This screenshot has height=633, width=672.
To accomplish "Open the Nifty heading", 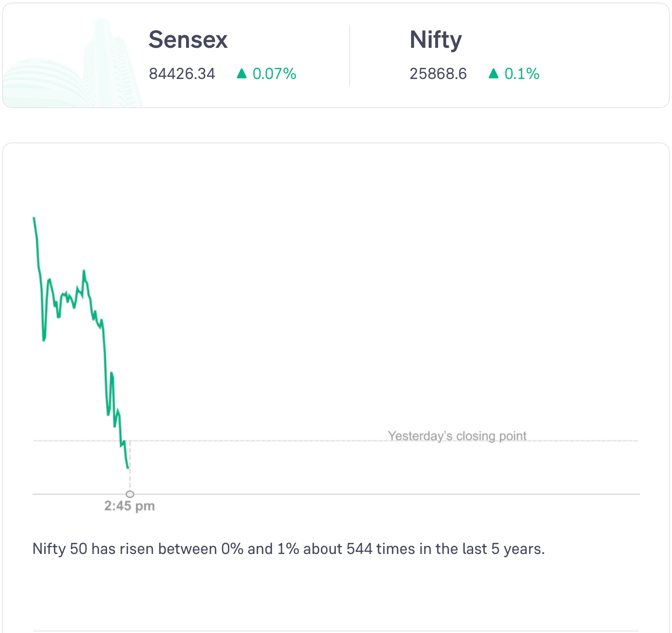I will click(435, 40).
